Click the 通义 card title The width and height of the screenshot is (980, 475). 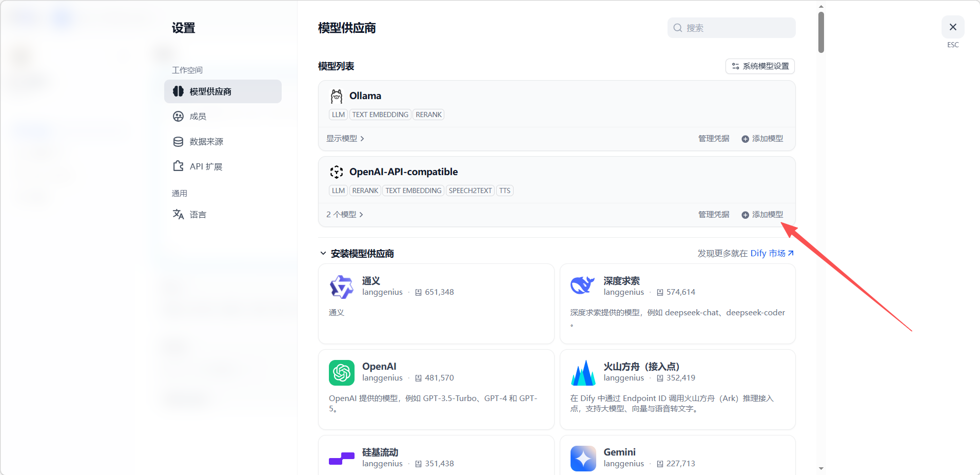(x=371, y=281)
